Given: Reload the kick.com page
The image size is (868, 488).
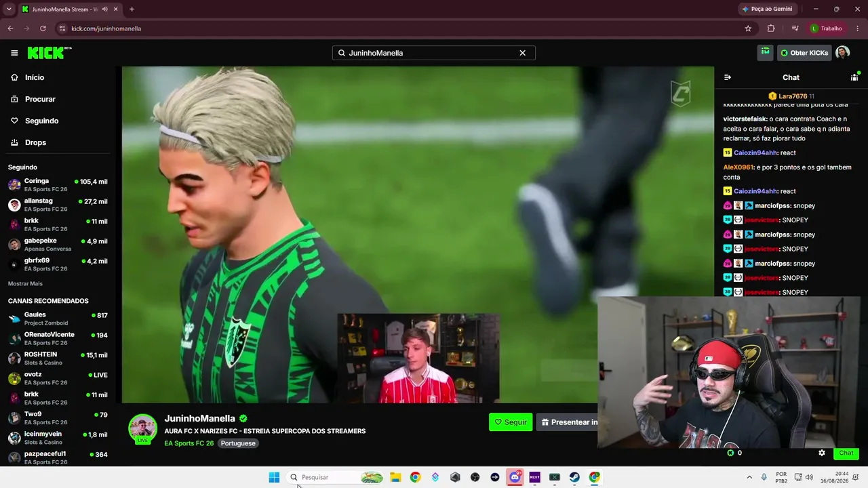Looking at the screenshot, I should (43, 28).
